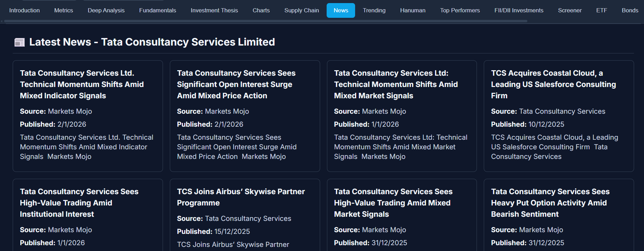644x251 pixels.
Task: Open the Introduction tab
Action: pos(24,10)
